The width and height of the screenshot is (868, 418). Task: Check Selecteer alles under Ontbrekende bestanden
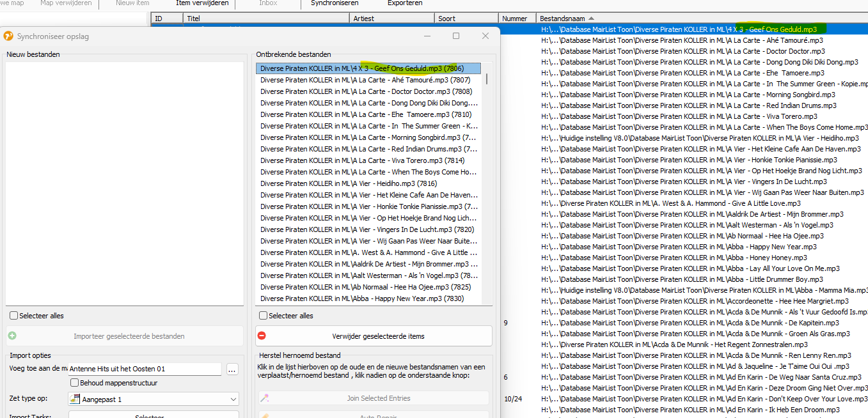[x=263, y=316]
